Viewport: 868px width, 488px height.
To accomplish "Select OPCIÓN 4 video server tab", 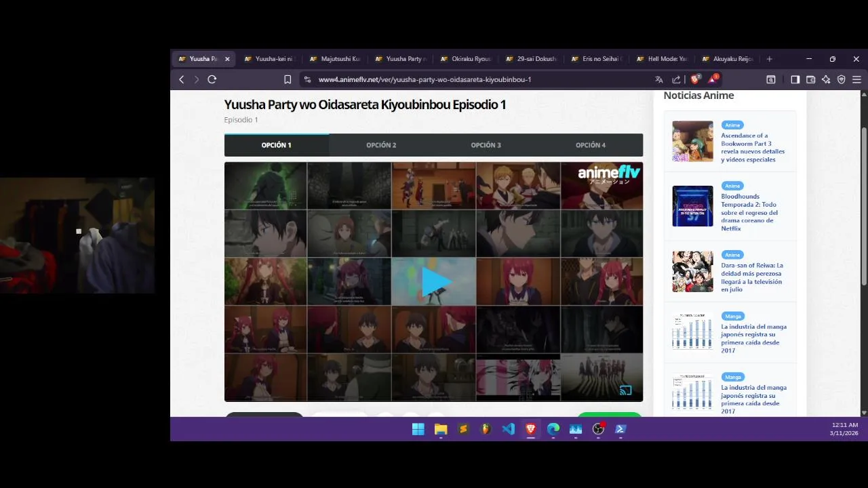I will pyautogui.click(x=591, y=145).
